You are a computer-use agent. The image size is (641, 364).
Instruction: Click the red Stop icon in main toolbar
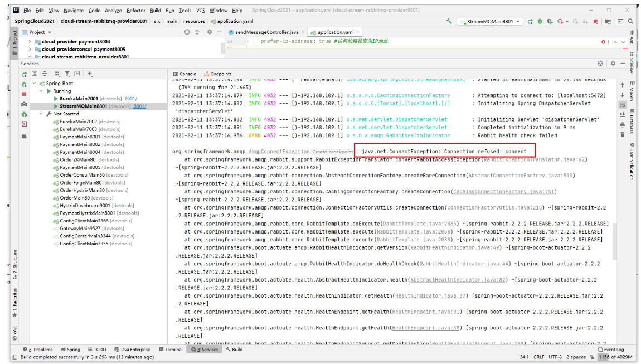pos(595,21)
